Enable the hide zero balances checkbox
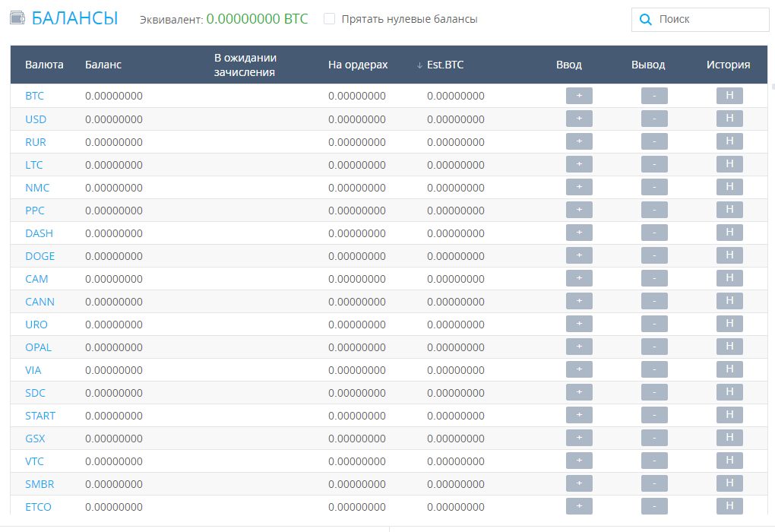The image size is (775, 532). click(329, 19)
